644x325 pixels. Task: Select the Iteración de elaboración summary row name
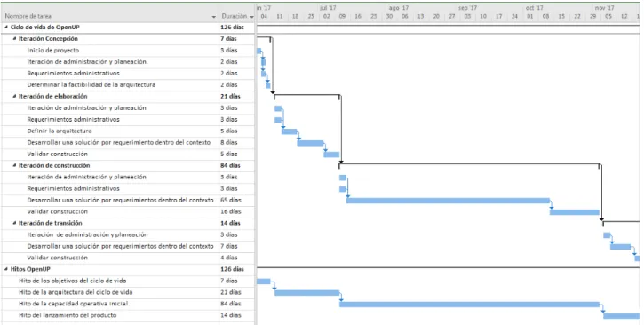point(53,97)
